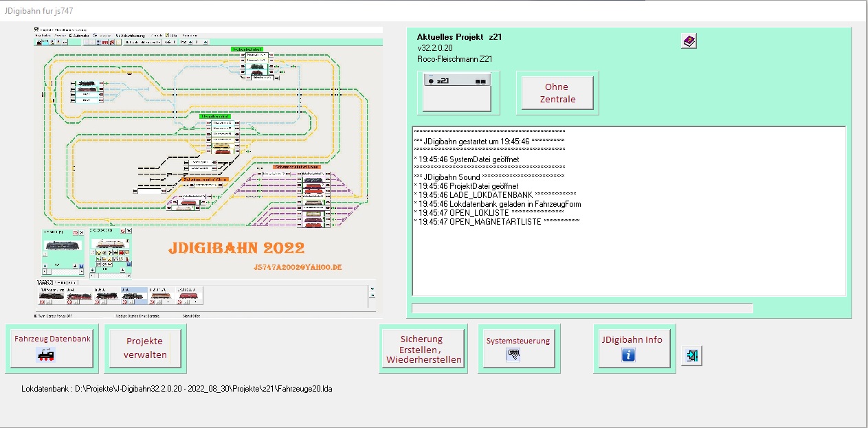Click the empty progress bar below the log
This screenshot has width=868, height=428.
582,308
